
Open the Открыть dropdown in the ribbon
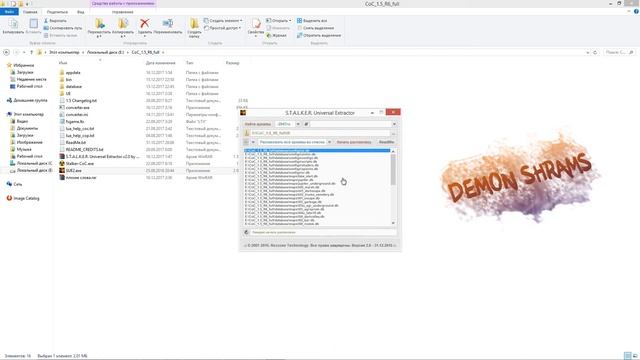coord(279,20)
